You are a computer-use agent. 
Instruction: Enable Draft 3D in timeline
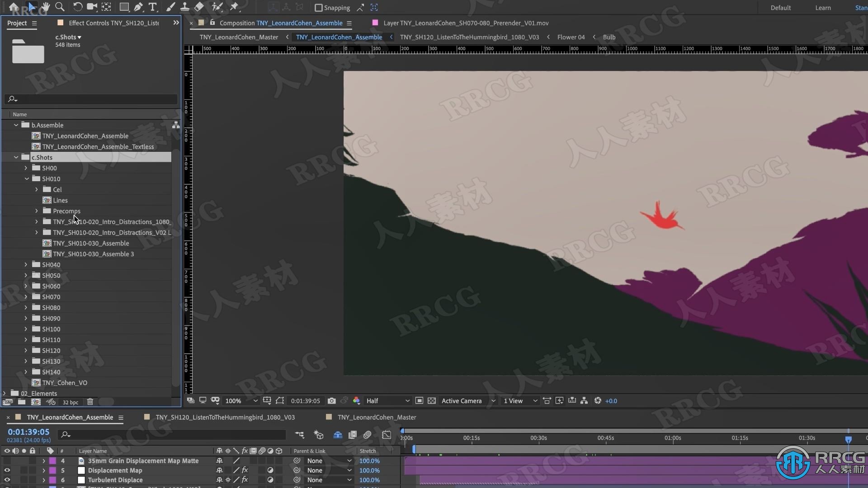pyautogui.click(x=319, y=435)
